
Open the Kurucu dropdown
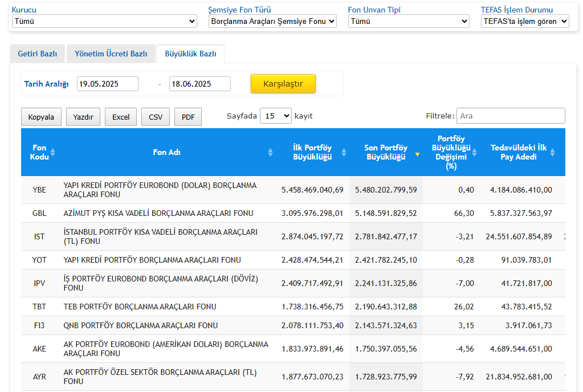(x=104, y=21)
